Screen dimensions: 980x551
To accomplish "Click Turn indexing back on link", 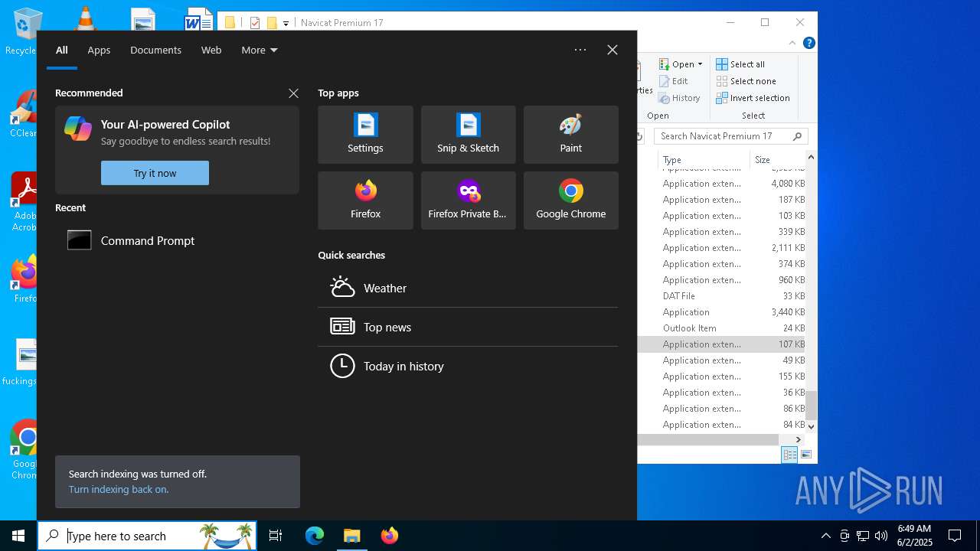I will coord(119,489).
